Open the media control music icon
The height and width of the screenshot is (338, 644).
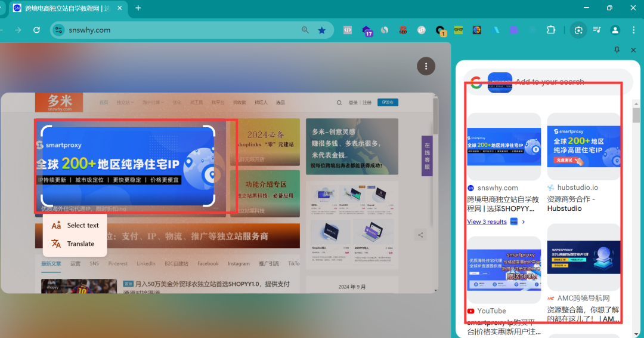pos(597,30)
